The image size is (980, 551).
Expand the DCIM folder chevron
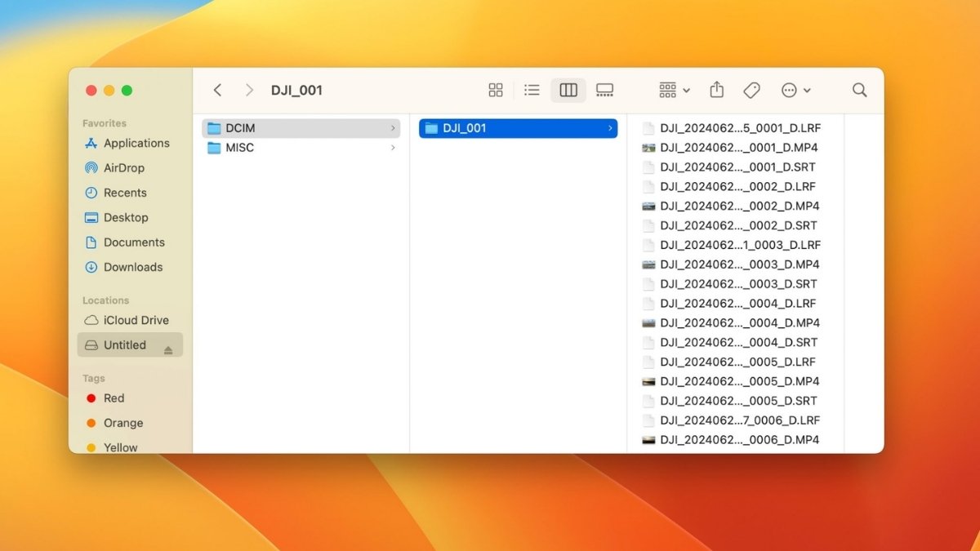click(x=393, y=128)
